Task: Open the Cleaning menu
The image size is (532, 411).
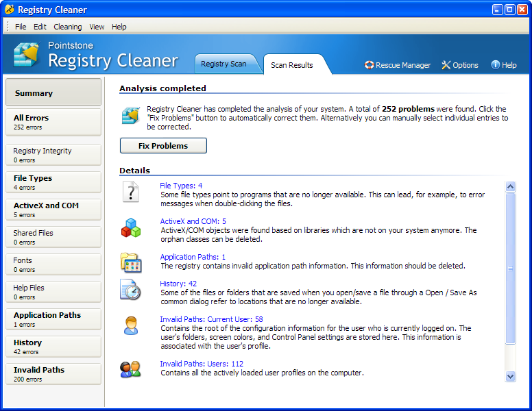Action: pos(67,27)
